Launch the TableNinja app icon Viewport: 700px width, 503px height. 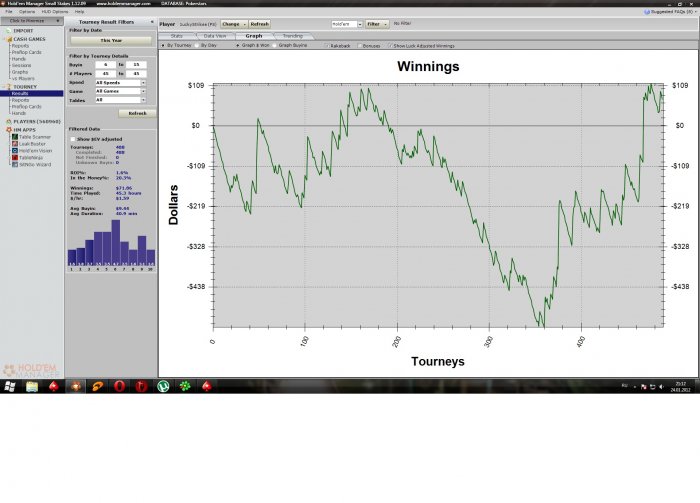(x=15, y=158)
